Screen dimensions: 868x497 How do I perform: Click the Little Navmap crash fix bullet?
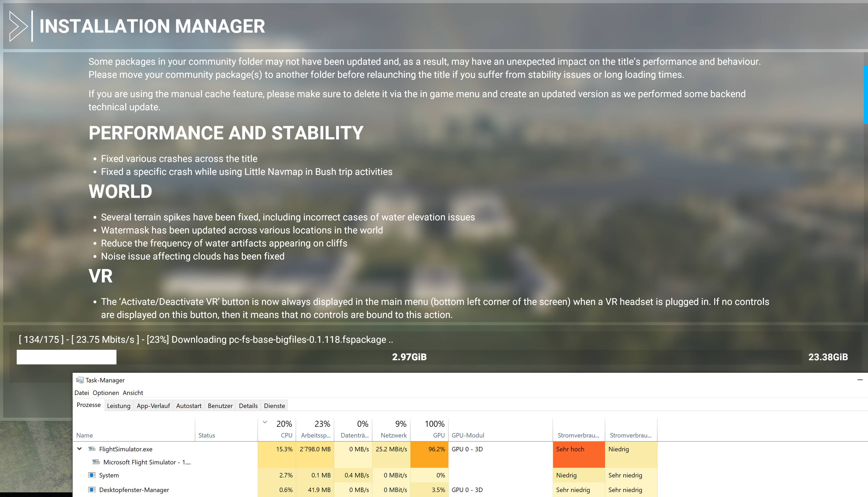pyautogui.click(x=247, y=171)
